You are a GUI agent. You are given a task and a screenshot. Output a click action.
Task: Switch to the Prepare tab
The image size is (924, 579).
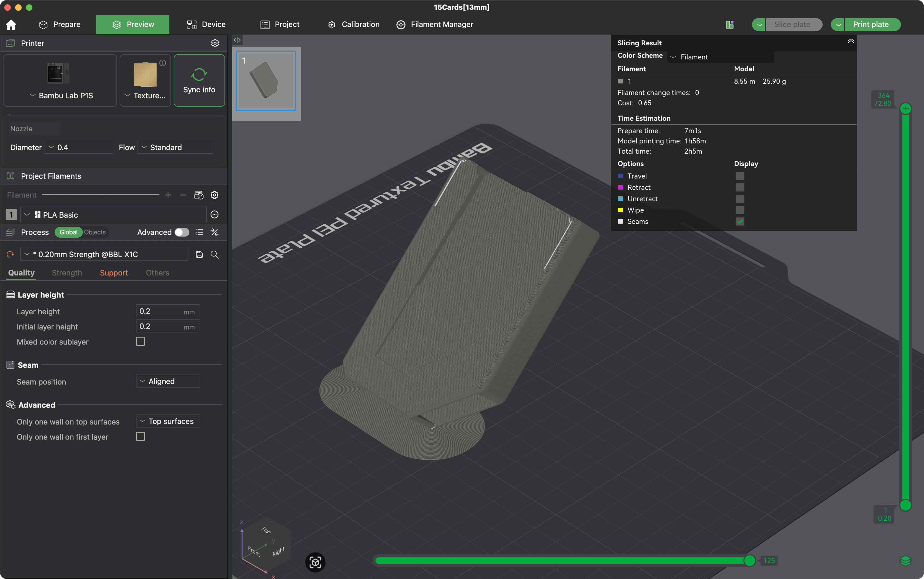point(60,25)
